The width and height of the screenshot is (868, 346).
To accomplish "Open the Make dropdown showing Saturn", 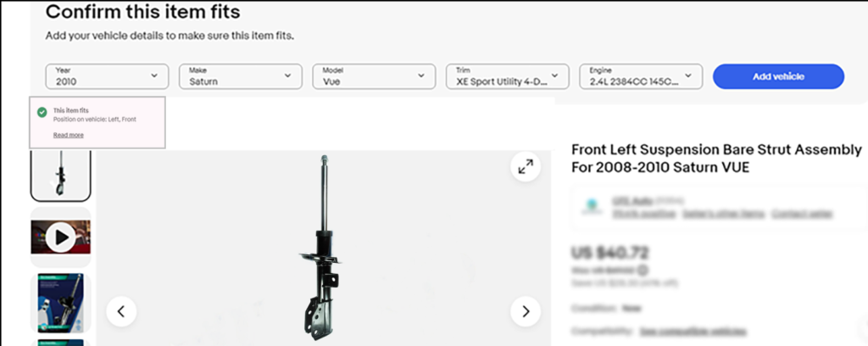I will click(x=240, y=76).
